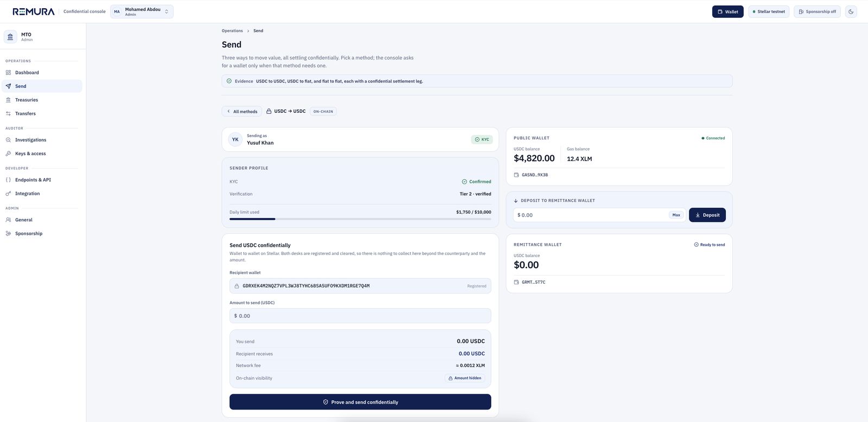The height and width of the screenshot is (422, 868).
Task: Click the Connected wallet status indicator
Action: pos(713,138)
